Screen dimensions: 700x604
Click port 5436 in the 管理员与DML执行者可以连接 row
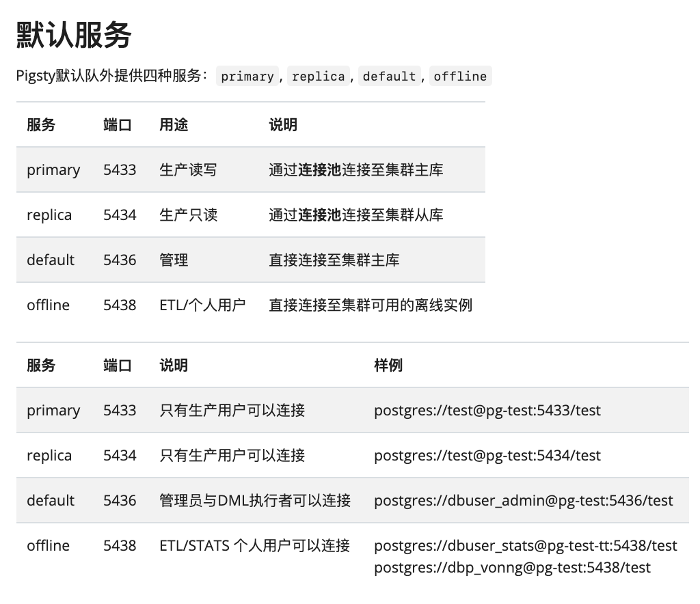[120, 500]
